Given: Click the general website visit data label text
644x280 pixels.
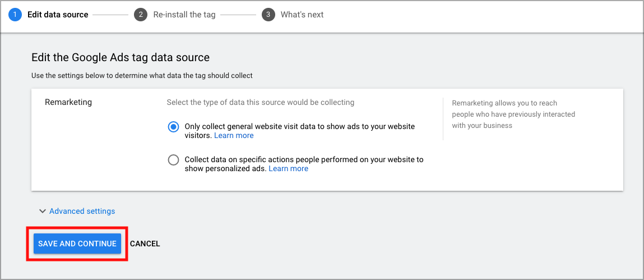Looking at the screenshot, I should [300, 131].
